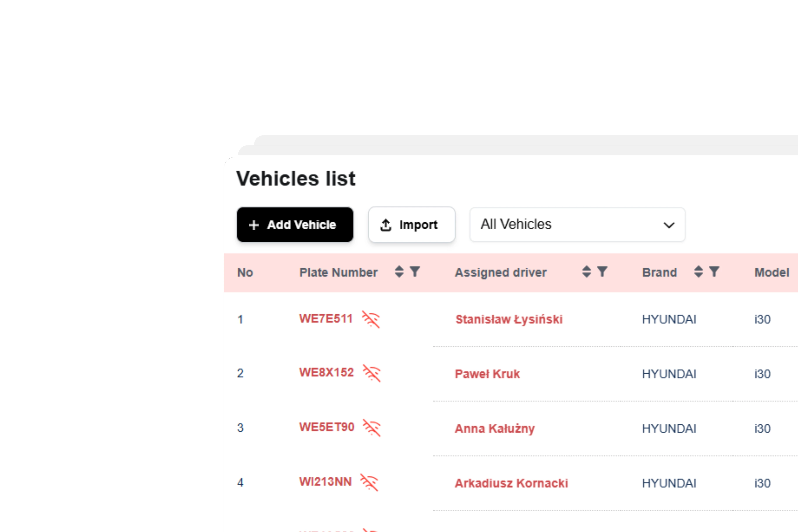
Task: Open driver Paweł Kruk
Action: pos(487,374)
